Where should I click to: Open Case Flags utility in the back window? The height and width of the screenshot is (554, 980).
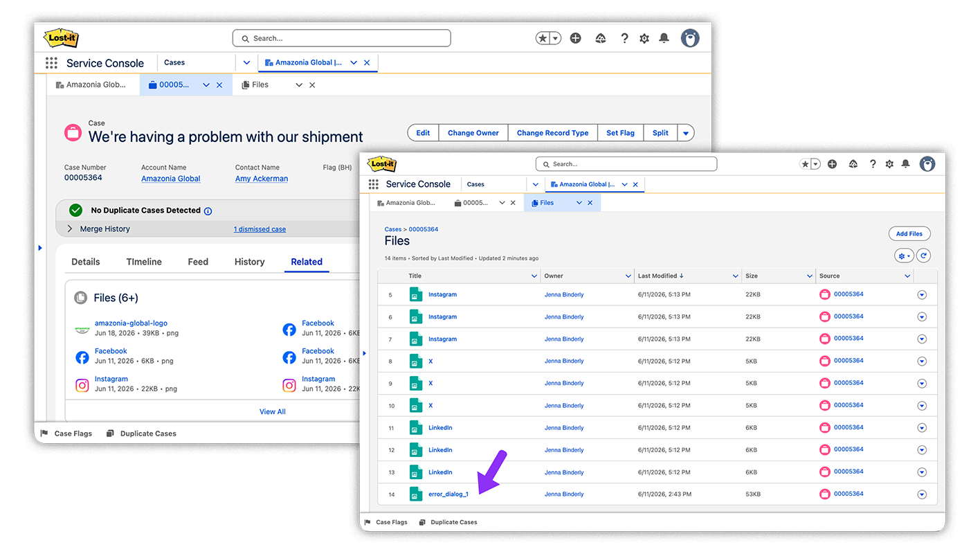coord(66,434)
